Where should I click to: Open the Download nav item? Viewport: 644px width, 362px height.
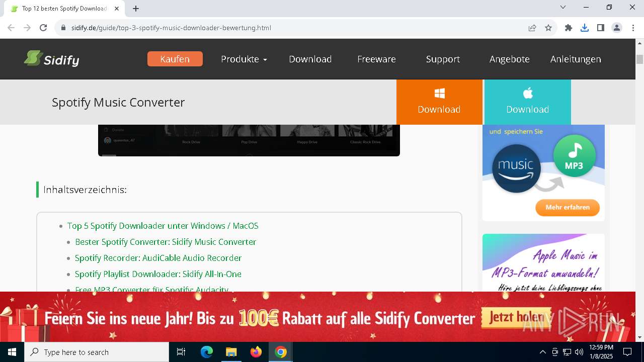(310, 59)
